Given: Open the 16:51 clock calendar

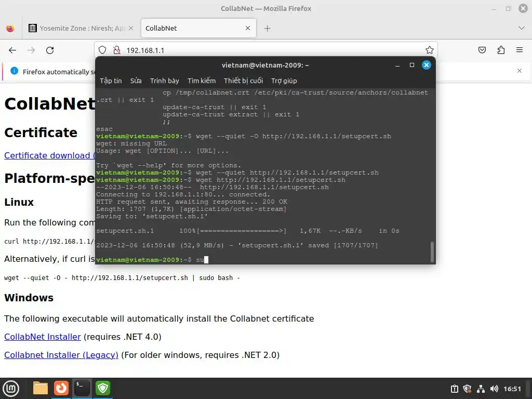Looking at the screenshot, I should [x=512, y=389].
